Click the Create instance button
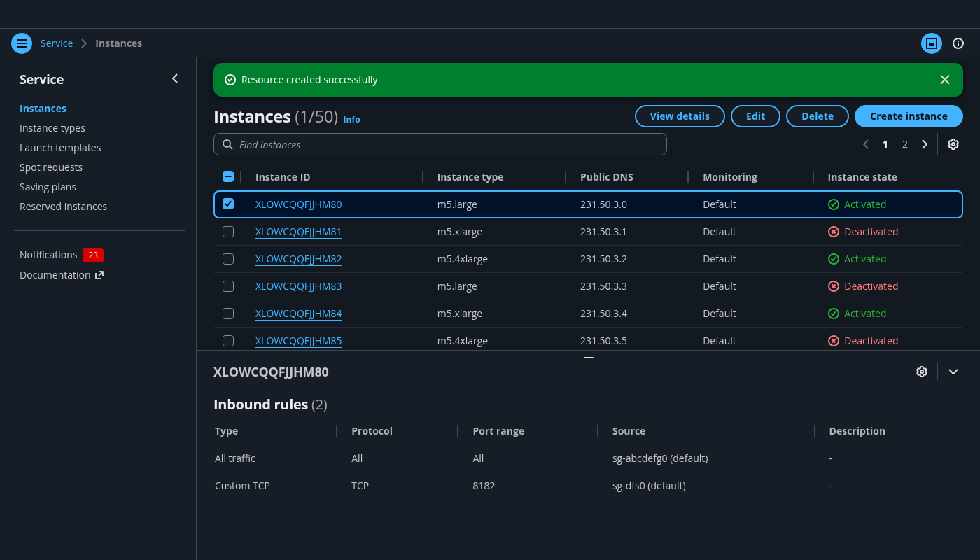Screen dimensions: 980x560 tap(908, 116)
